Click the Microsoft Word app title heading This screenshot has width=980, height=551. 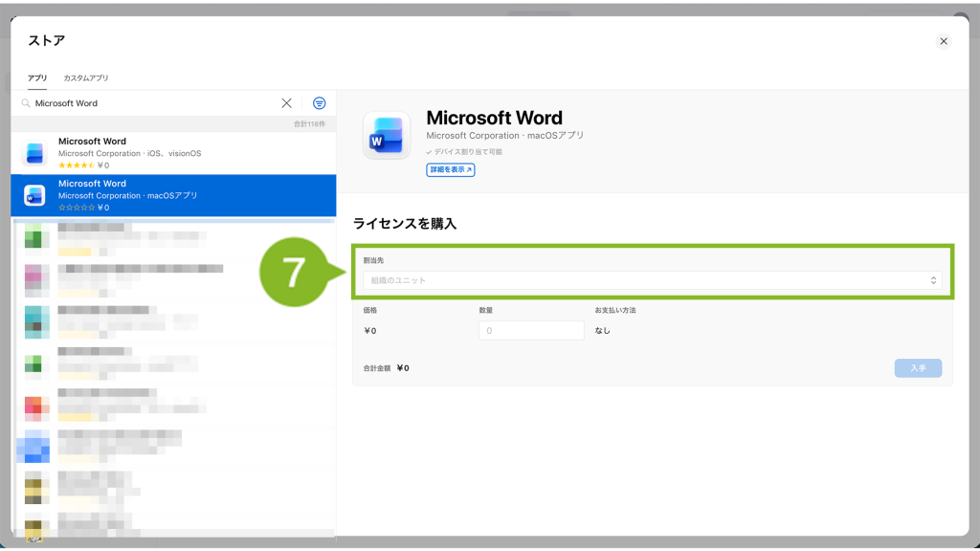click(494, 118)
